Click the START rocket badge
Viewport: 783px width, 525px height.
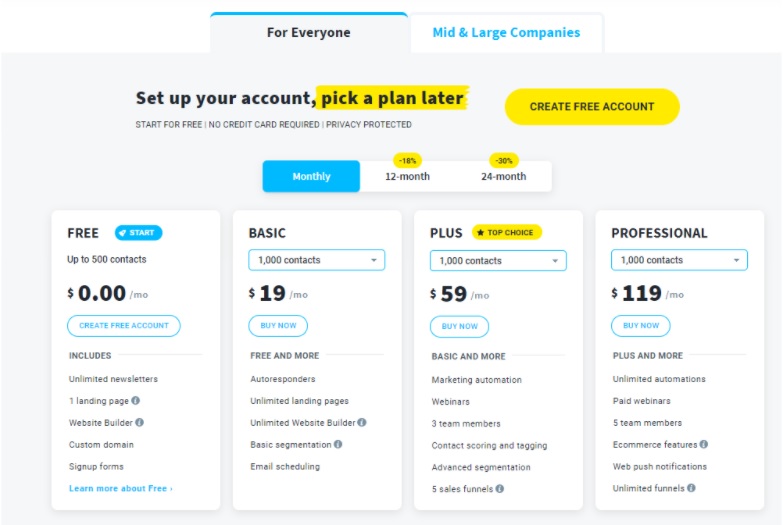click(x=138, y=233)
